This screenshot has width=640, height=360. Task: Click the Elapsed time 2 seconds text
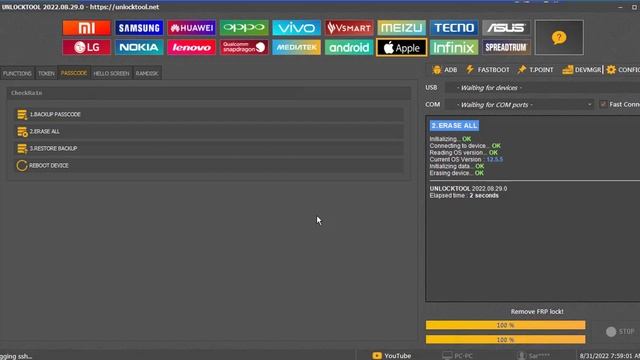tap(464, 196)
